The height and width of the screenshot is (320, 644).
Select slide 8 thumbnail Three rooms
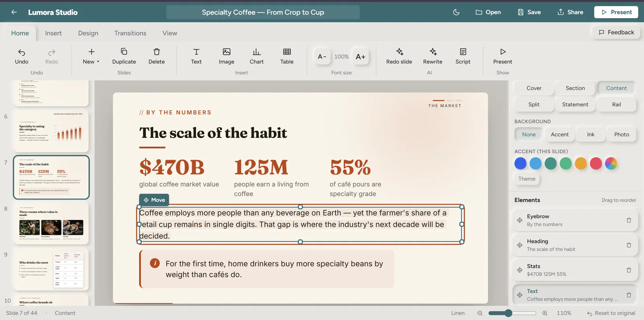pyautogui.click(x=51, y=223)
